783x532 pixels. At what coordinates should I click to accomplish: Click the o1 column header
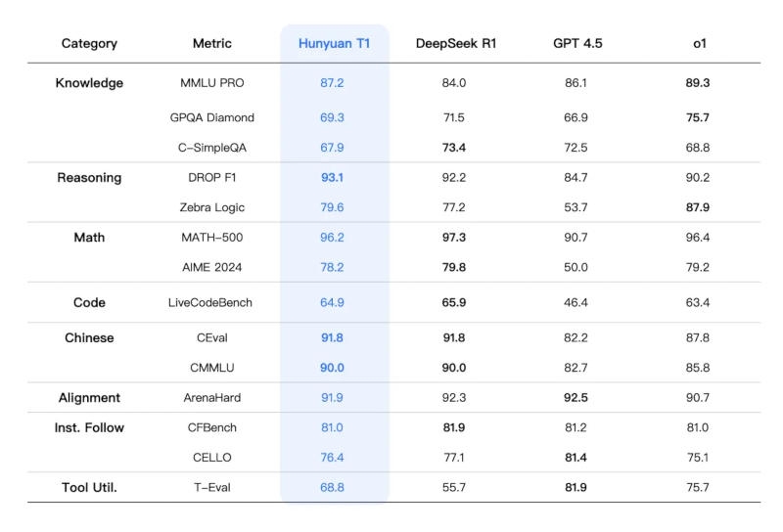tap(699, 43)
